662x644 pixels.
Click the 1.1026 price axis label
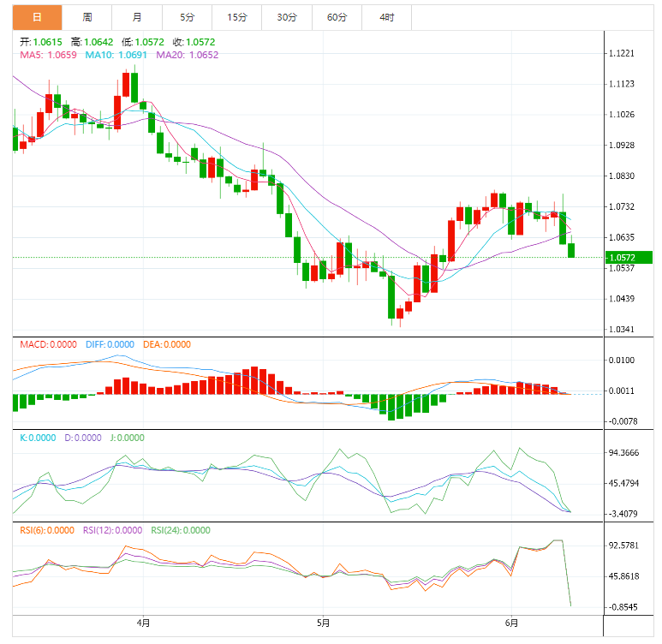622,115
